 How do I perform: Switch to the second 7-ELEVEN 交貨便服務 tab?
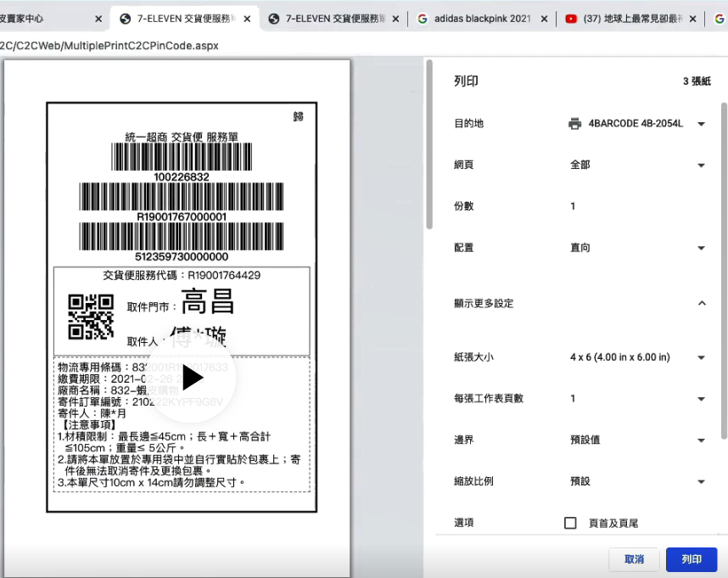click(335, 19)
